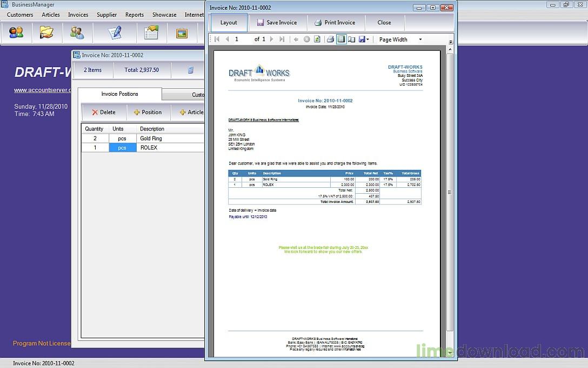The height and width of the screenshot is (368, 588).
Task: Click the stop rendering icon
Action: [x=306, y=39]
